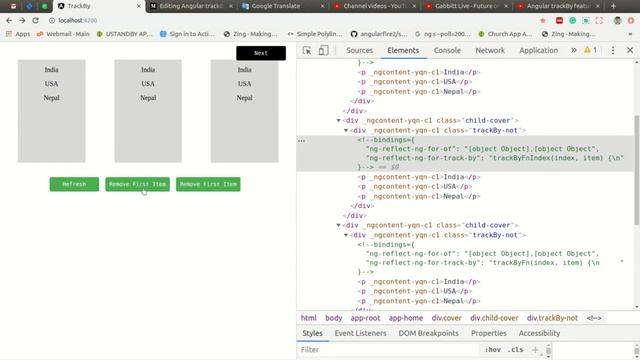Show more DevTools tabs chevron
This screenshot has height=360, width=640.
[x=573, y=50]
